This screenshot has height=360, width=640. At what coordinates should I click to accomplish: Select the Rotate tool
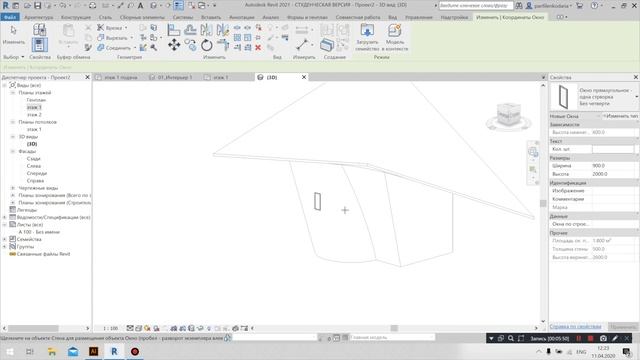tap(207, 45)
